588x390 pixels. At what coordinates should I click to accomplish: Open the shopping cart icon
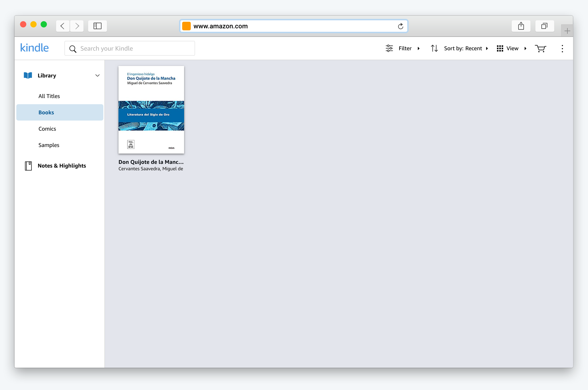(x=541, y=48)
